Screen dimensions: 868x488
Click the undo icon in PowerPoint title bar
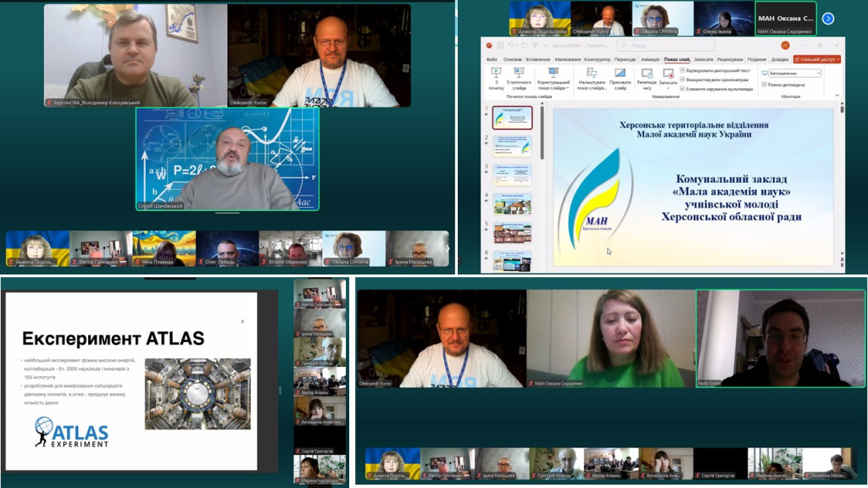pyautogui.click(x=511, y=46)
